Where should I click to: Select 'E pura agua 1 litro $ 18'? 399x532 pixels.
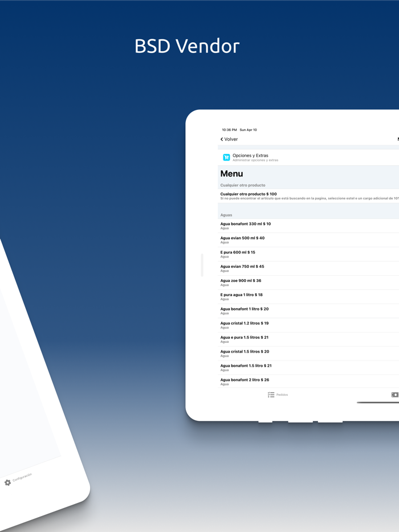pyautogui.click(x=308, y=297)
